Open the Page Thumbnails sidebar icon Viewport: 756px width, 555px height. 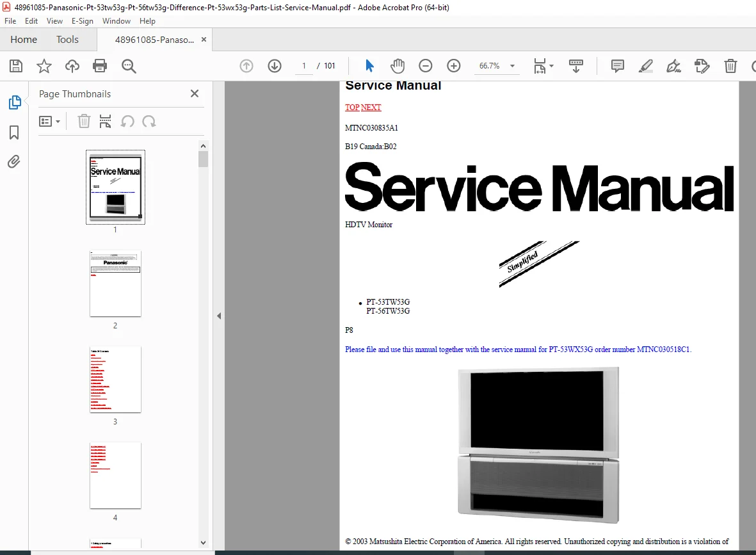coord(15,102)
